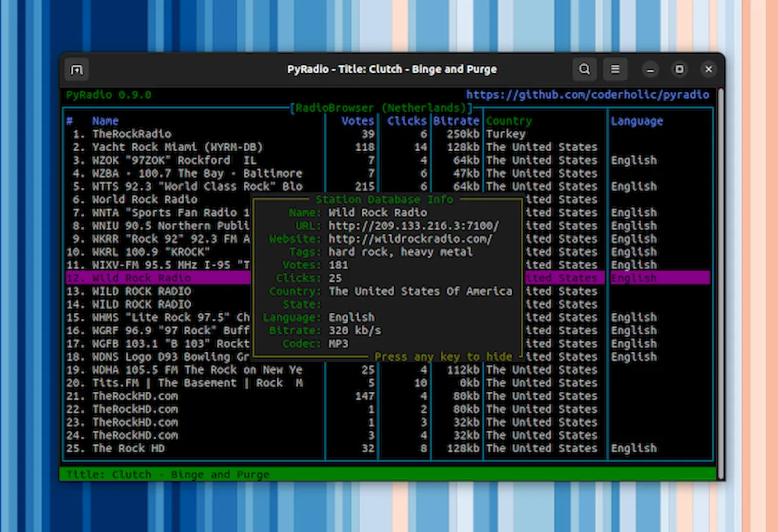Open website http://wildrockradio.com/ in info box

pyautogui.click(x=410, y=238)
